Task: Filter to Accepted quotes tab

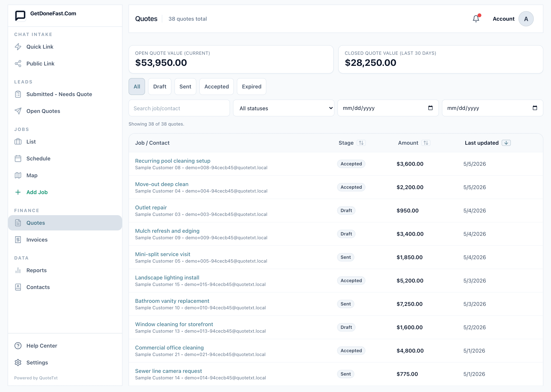Action: point(217,86)
